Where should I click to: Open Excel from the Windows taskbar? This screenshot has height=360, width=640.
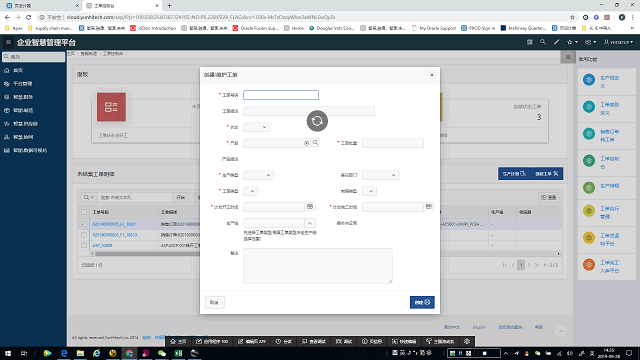coord(178,353)
